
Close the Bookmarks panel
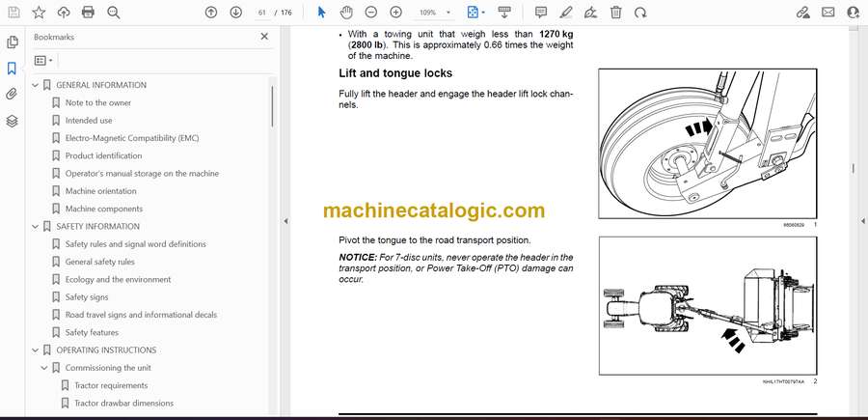click(x=264, y=37)
